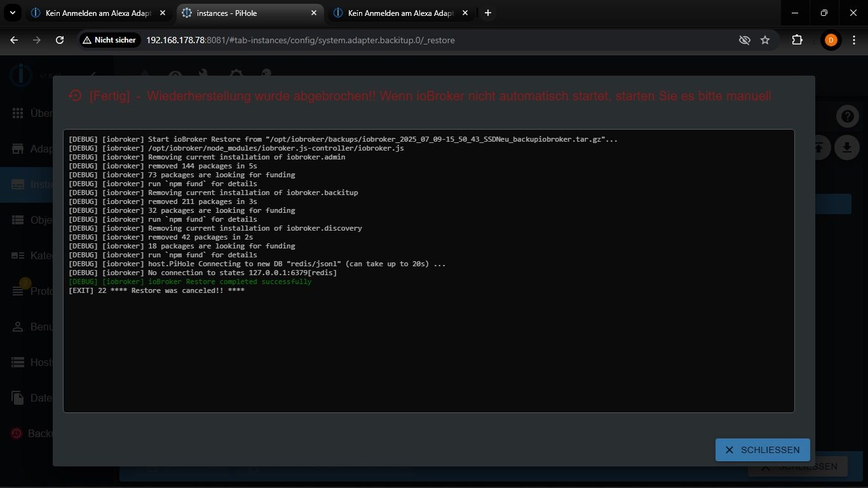Click the 'removed 42 packages in 2s' line
Image resolution: width=868 pixels, height=488 pixels.
(x=161, y=237)
